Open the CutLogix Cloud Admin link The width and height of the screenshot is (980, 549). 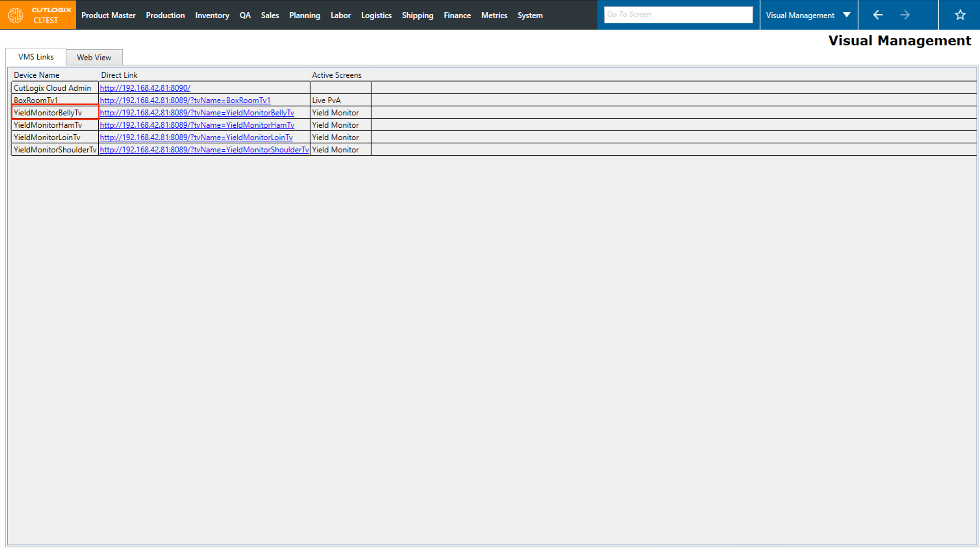tap(145, 88)
